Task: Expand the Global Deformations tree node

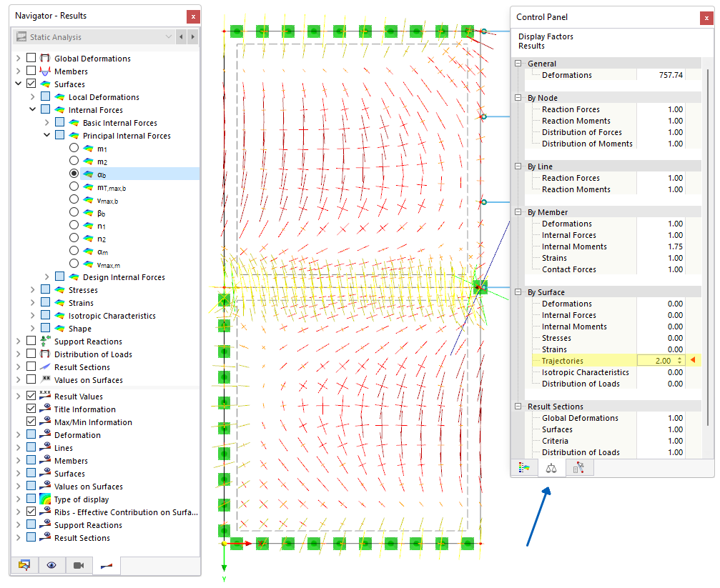Action: (19, 59)
